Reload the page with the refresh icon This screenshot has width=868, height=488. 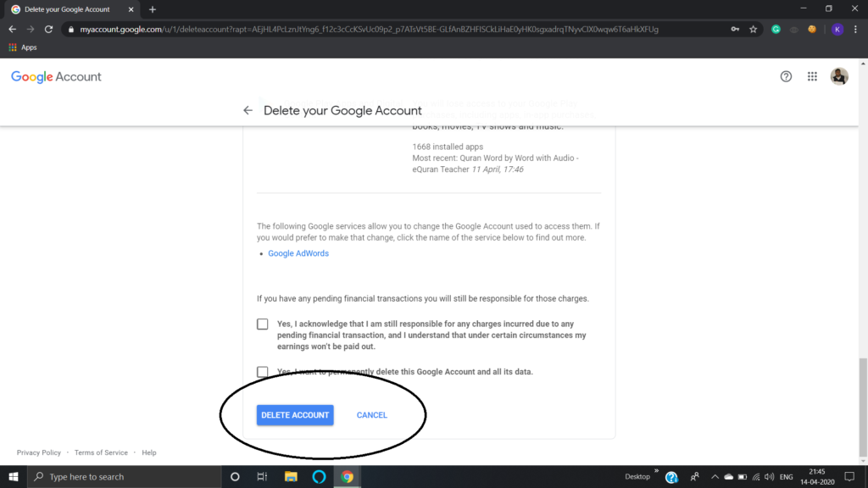[x=48, y=30]
